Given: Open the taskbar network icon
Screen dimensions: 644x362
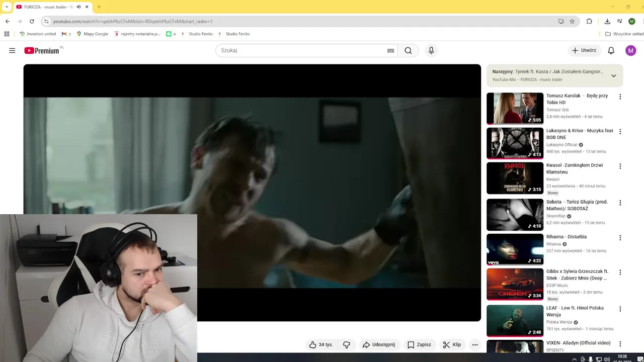Looking at the screenshot, I should coord(599,359).
